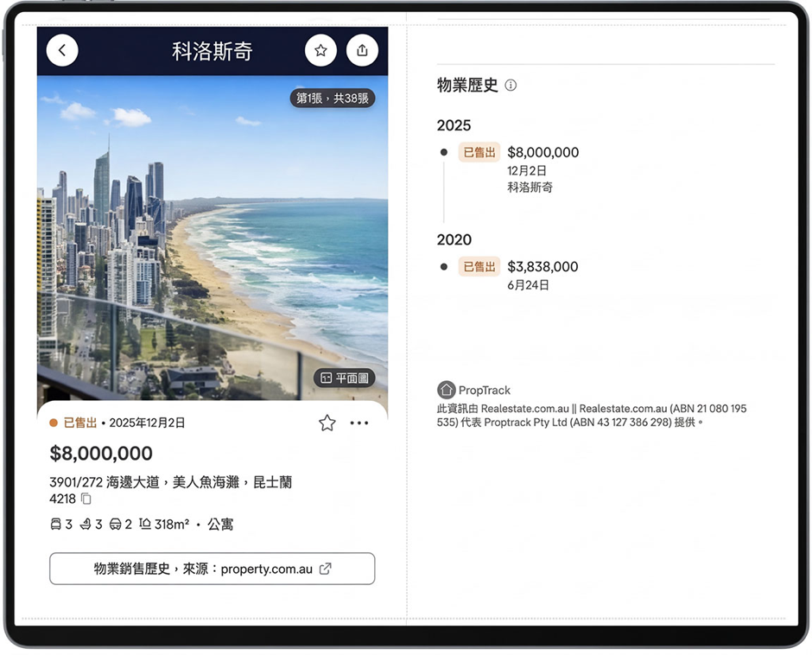Viewport: 812px width, 655px height.
Task: Go back using the header arrow
Action: (62, 51)
